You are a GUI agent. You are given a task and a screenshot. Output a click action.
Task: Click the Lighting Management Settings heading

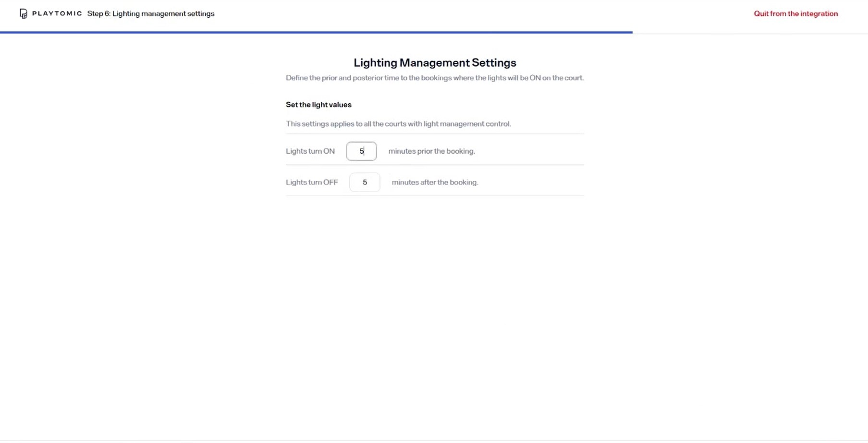point(434,62)
